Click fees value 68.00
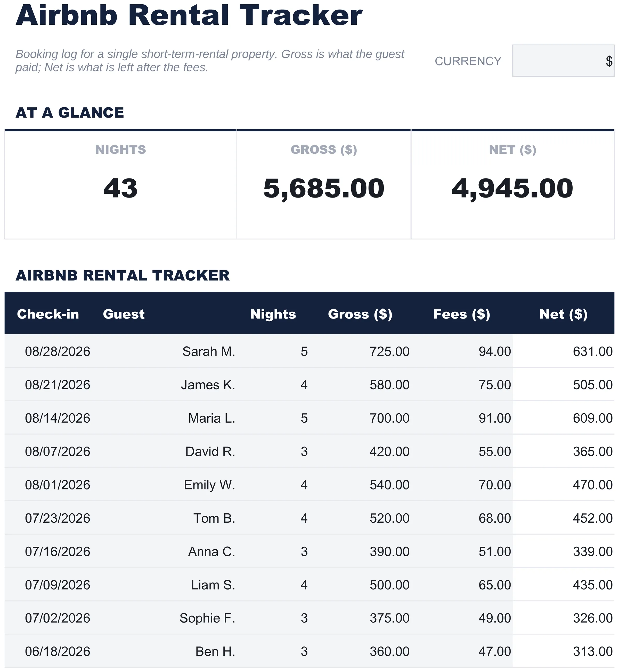 point(495,518)
